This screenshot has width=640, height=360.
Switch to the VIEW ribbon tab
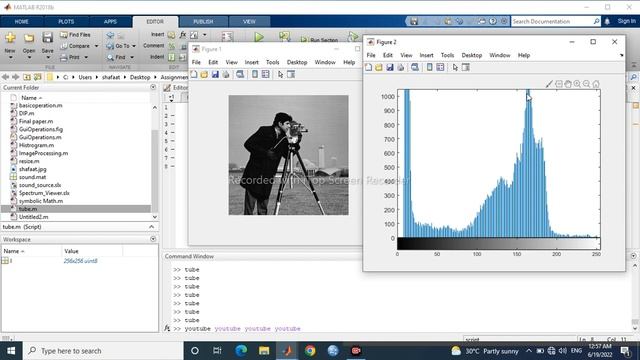click(x=249, y=22)
